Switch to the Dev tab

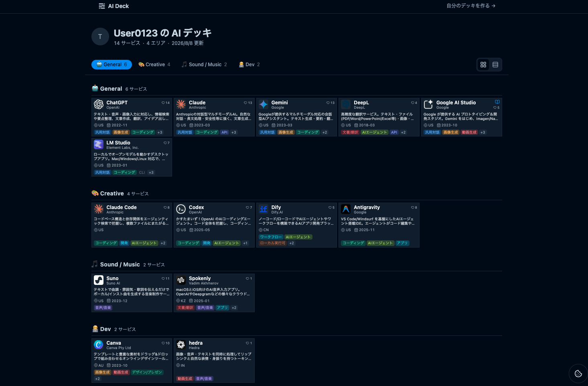coord(249,65)
